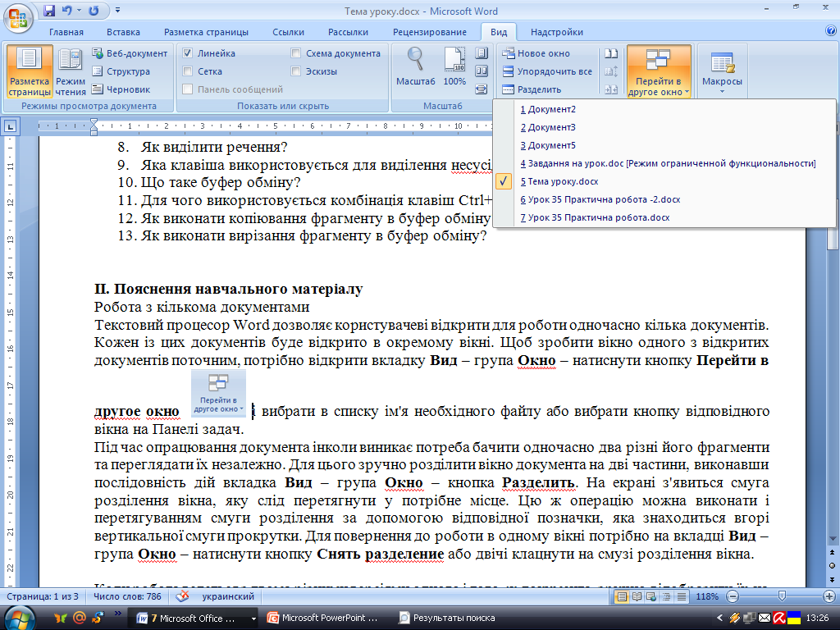Zoom in with plus button on slider
840x630 pixels.
(829, 596)
